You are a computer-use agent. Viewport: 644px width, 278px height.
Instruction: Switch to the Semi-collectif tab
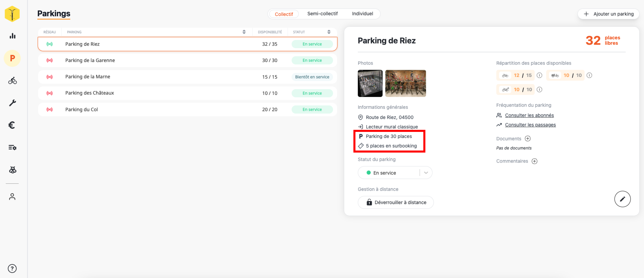click(322, 14)
